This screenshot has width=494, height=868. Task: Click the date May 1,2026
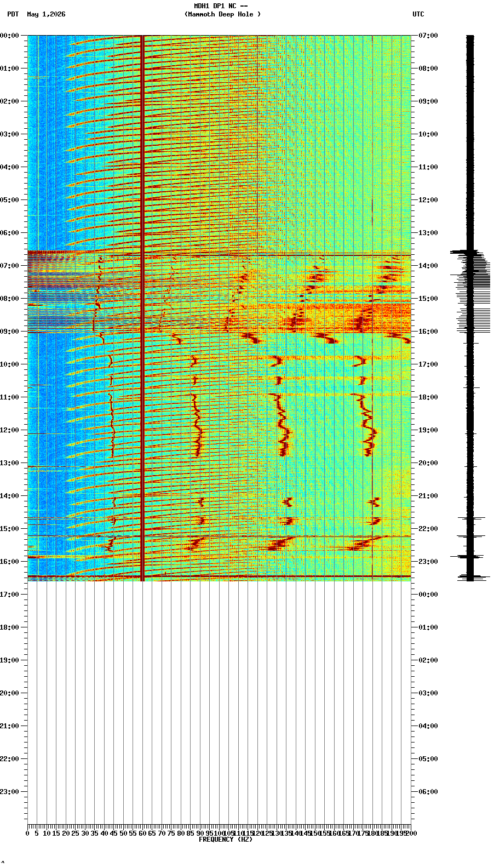pos(46,14)
